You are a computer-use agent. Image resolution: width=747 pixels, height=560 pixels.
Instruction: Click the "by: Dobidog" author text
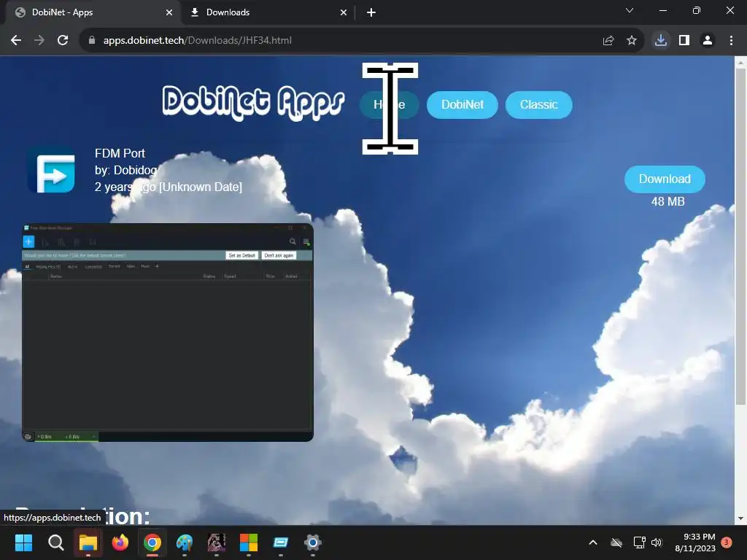(125, 170)
